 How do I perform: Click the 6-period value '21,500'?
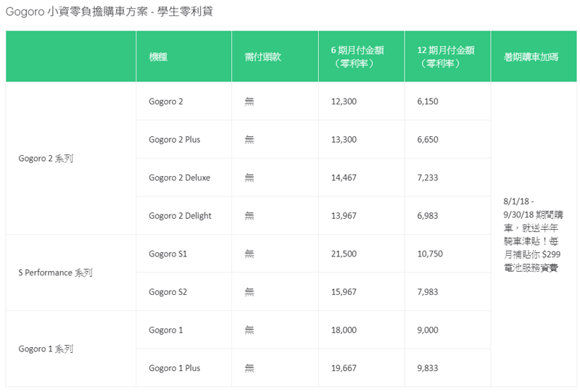coord(344,254)
